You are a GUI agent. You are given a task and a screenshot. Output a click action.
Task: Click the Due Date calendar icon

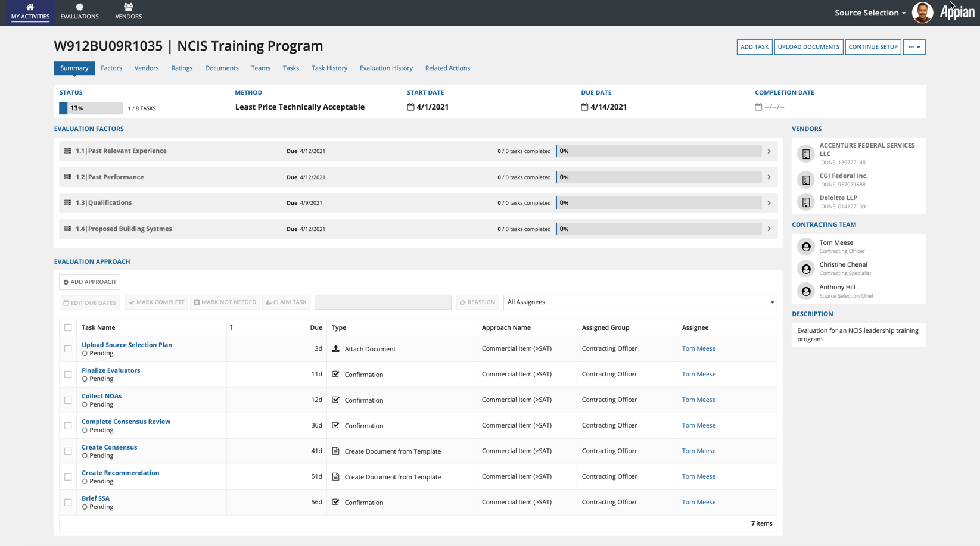click(x=584, y=107)
